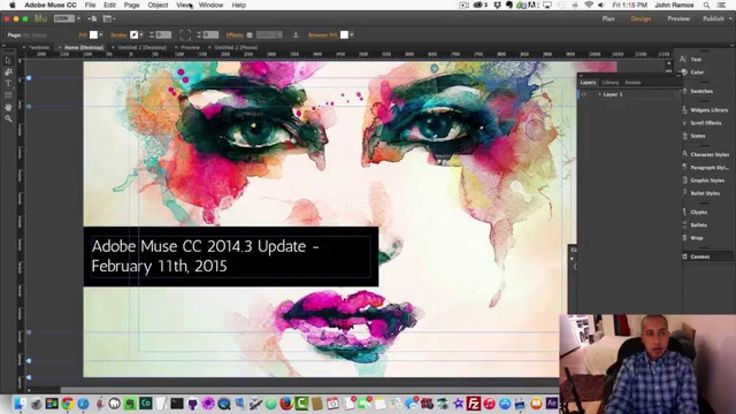Click the Publish button
Image resolution: width=736 pixels, height=414 pixels.
(x=713, y=19)
